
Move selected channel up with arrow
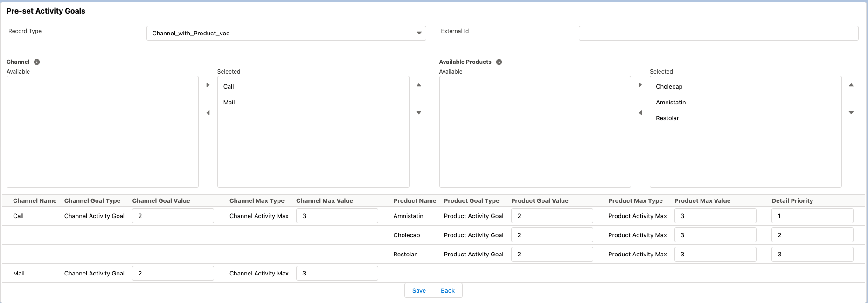419,85
